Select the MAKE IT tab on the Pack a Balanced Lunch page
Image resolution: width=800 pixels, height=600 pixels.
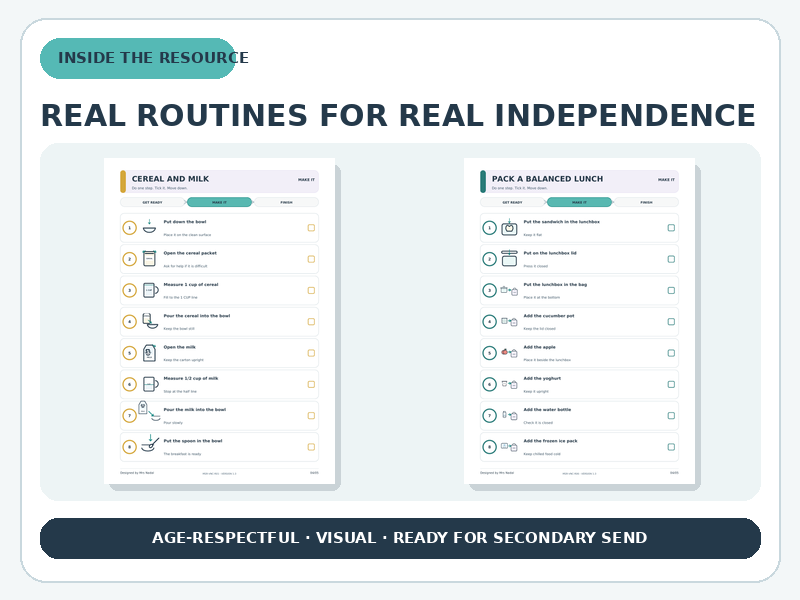click(580, 203)
